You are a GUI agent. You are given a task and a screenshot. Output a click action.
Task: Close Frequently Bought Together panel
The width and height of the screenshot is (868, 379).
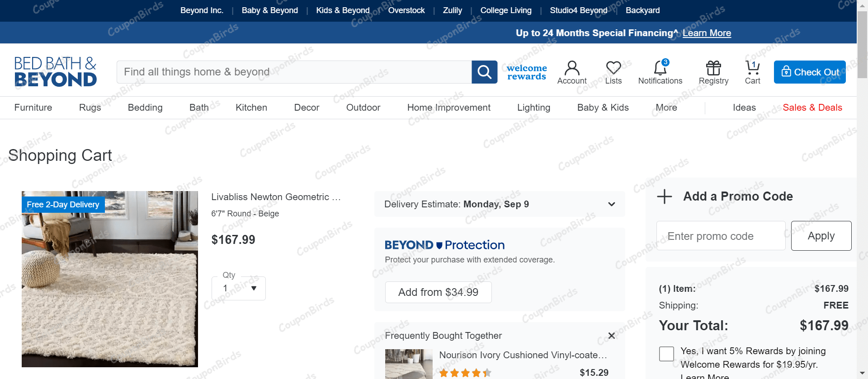pyautogui.click(x=611, y=336)
